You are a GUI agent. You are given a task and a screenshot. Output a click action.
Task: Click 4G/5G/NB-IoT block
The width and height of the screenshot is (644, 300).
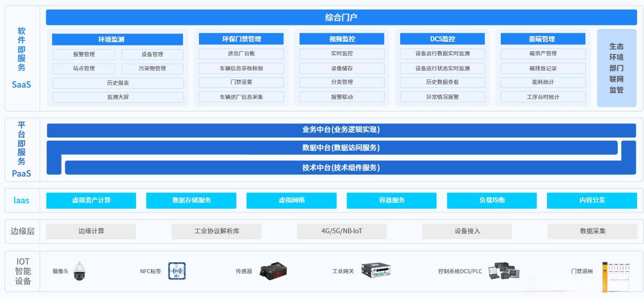click(342, 231)
